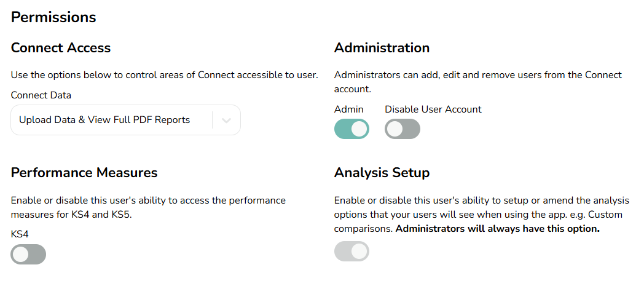Open the 'Upload Data & View Full PDF Reports' selector

pyautogui.click(x=126, y=120)
